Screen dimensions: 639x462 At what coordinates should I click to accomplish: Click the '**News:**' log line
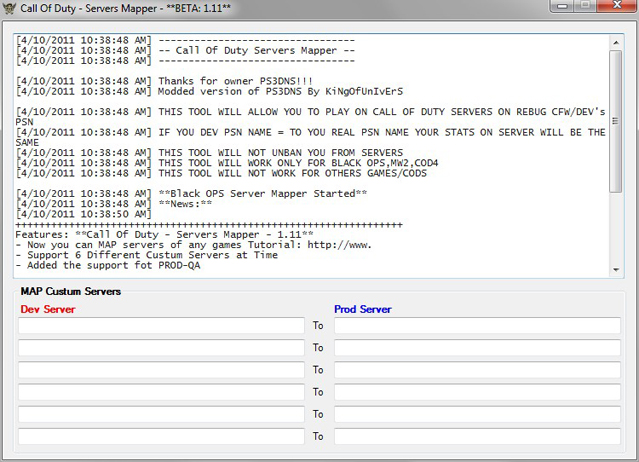(185, 204)
